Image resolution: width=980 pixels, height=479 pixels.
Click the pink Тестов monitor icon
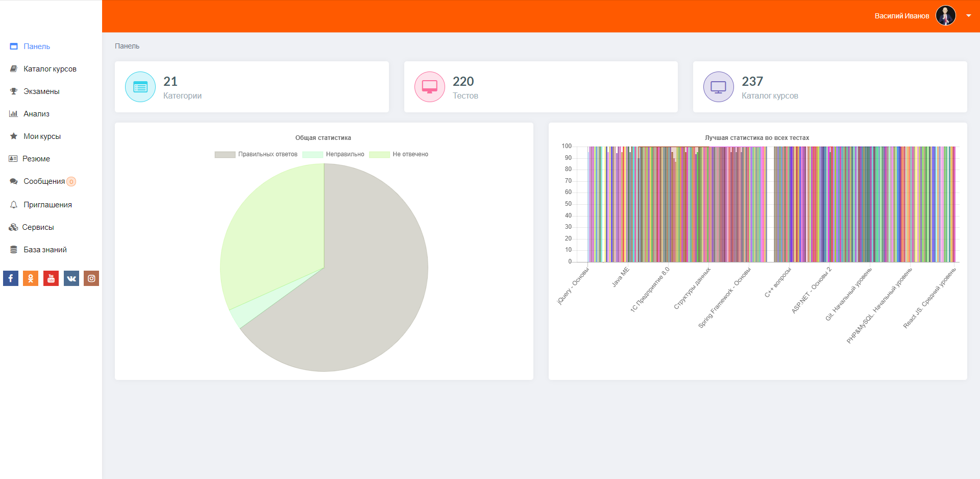coord(429,87)
